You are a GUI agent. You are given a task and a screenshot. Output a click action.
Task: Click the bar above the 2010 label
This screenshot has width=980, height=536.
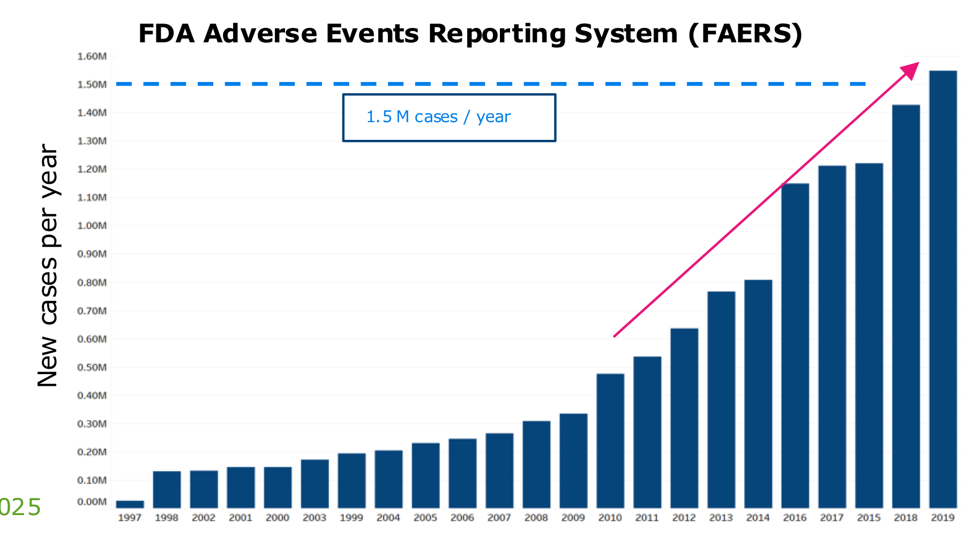pyautogui.click(x=610, y=441)
